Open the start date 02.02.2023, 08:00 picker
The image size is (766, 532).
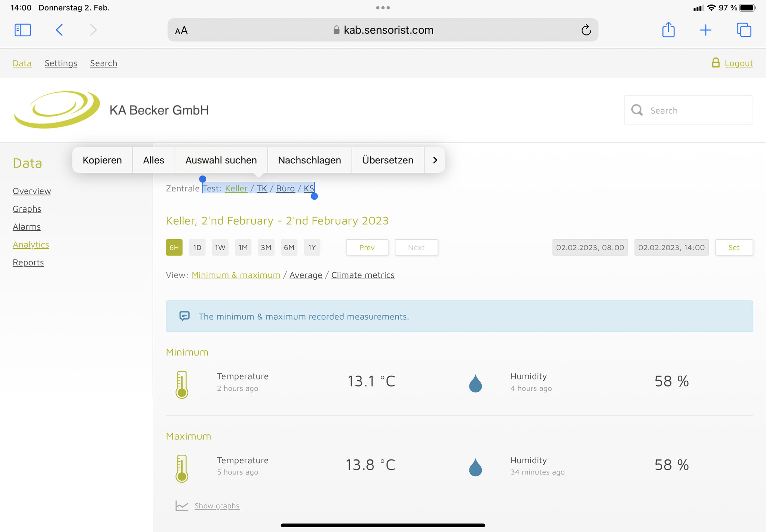[x=590, y=247]
